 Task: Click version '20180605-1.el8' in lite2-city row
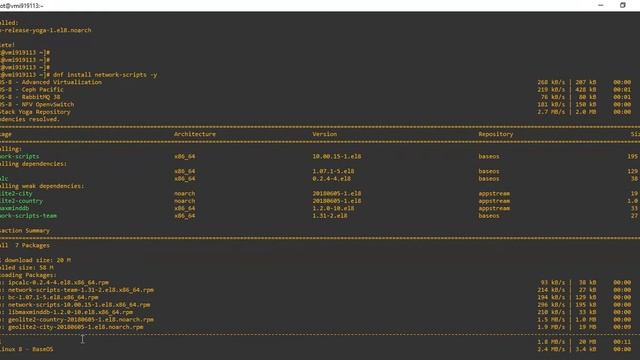(337, 193)
